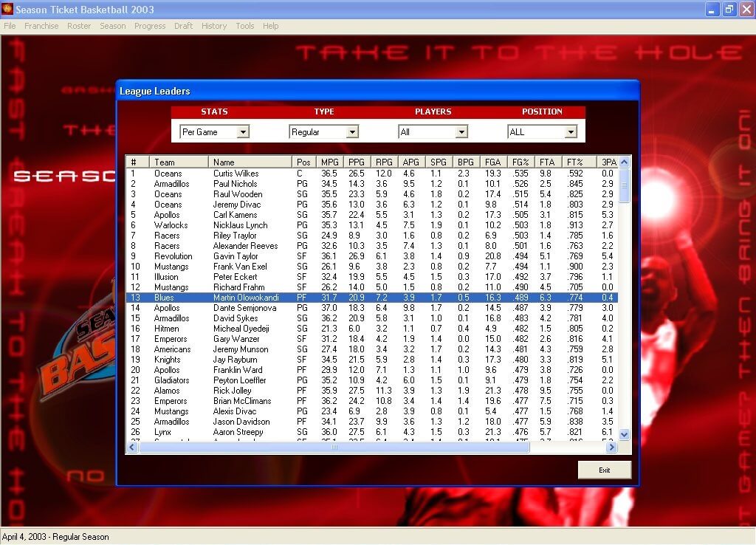
Task: Select the Dante Semjonova row
Action: 372,308
